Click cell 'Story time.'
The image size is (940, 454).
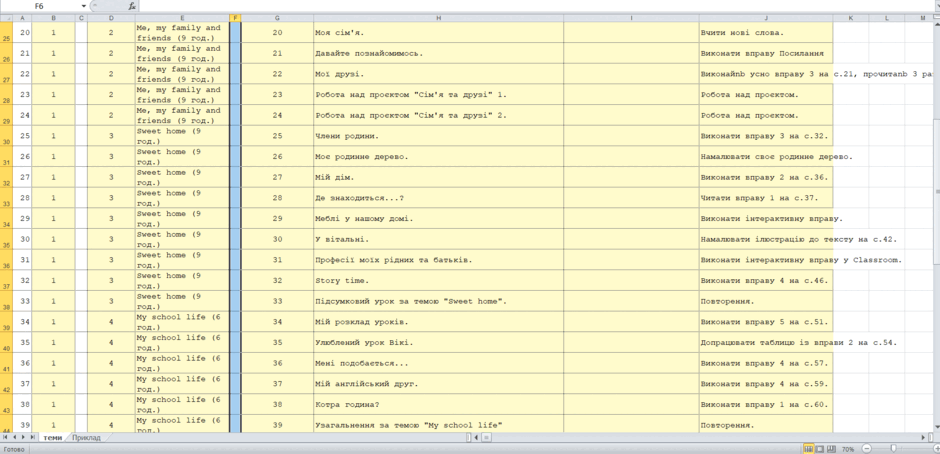tap(438, 281)
